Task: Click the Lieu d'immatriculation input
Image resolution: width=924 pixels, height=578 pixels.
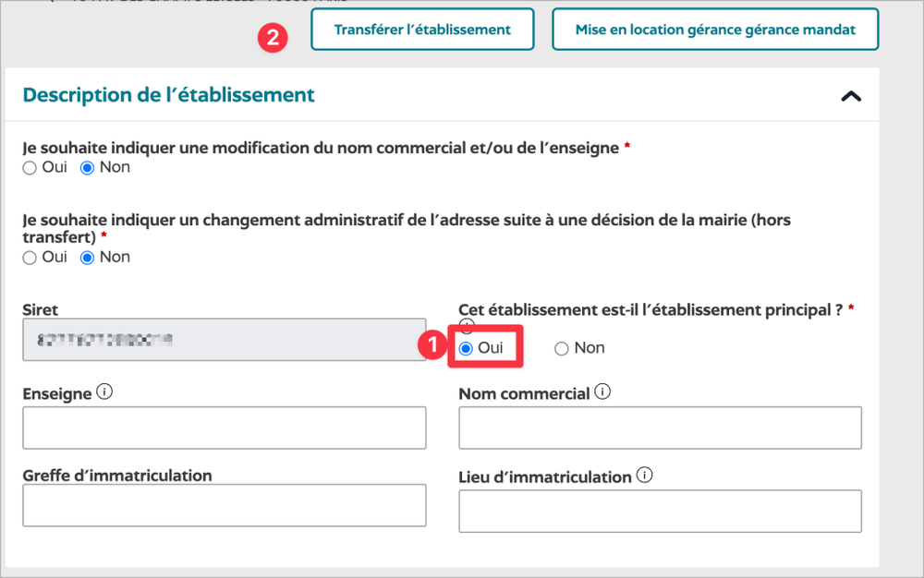Action: point(660,511)
